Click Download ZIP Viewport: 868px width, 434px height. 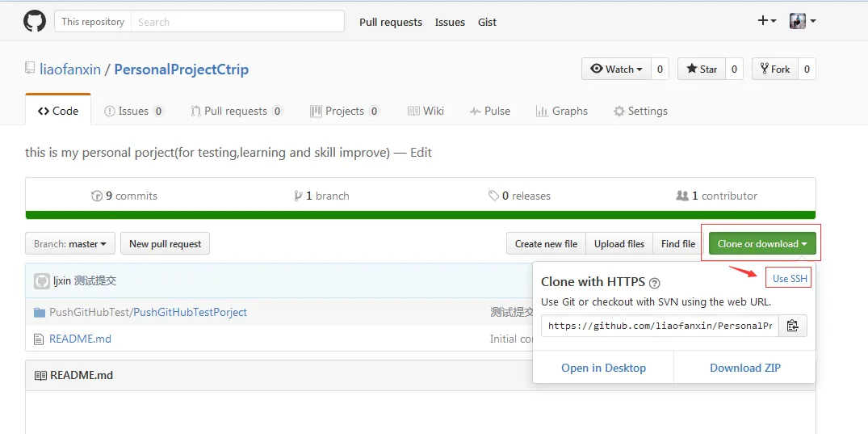click(745, 368)
